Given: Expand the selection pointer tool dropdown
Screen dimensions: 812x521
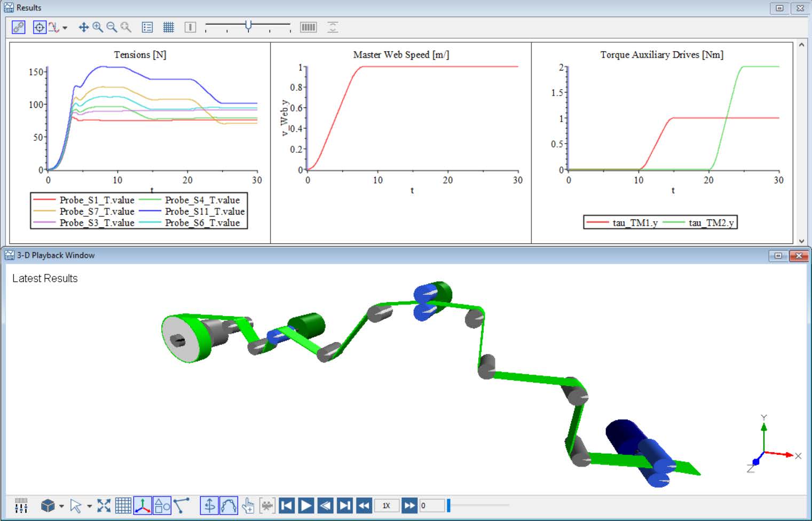Looking at the screenshot, I should pyautogui.click(x=89, y=506).
